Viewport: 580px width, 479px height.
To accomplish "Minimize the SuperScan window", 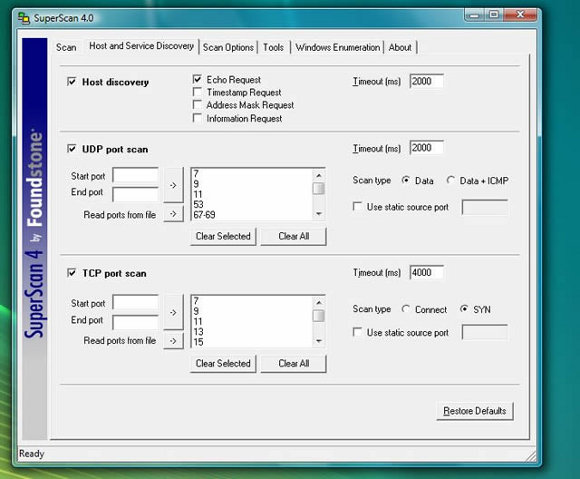I will 475,15.
